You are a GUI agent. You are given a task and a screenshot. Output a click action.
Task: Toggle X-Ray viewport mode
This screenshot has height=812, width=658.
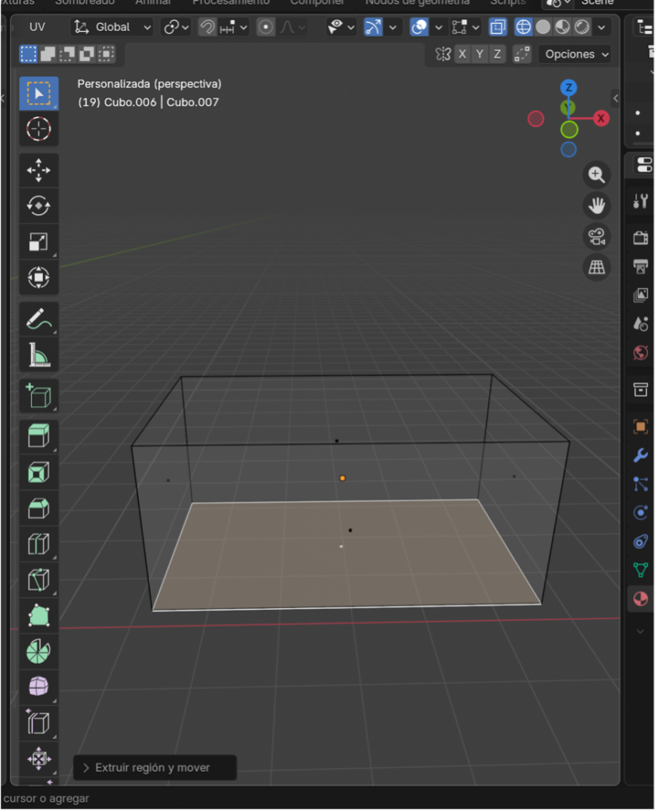497,26
